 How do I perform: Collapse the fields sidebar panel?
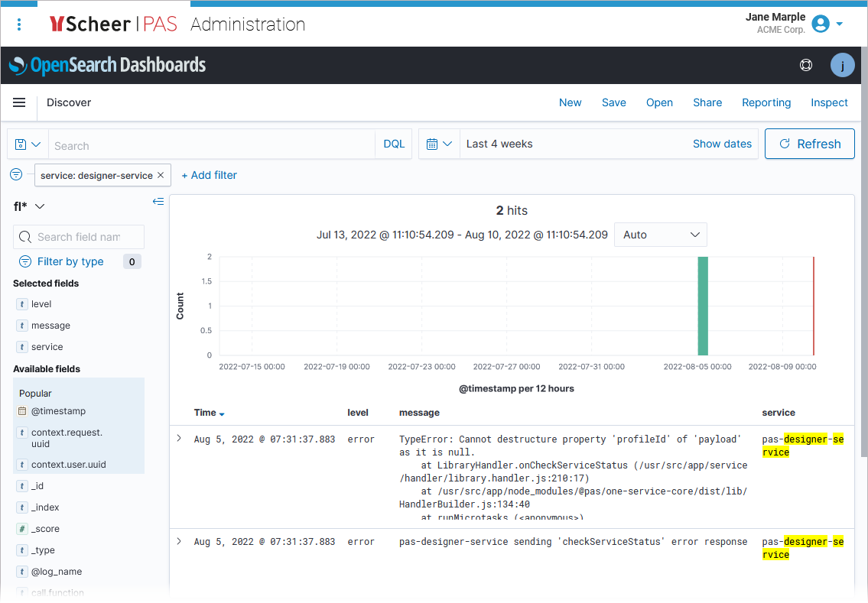click(x=158, y=202)
